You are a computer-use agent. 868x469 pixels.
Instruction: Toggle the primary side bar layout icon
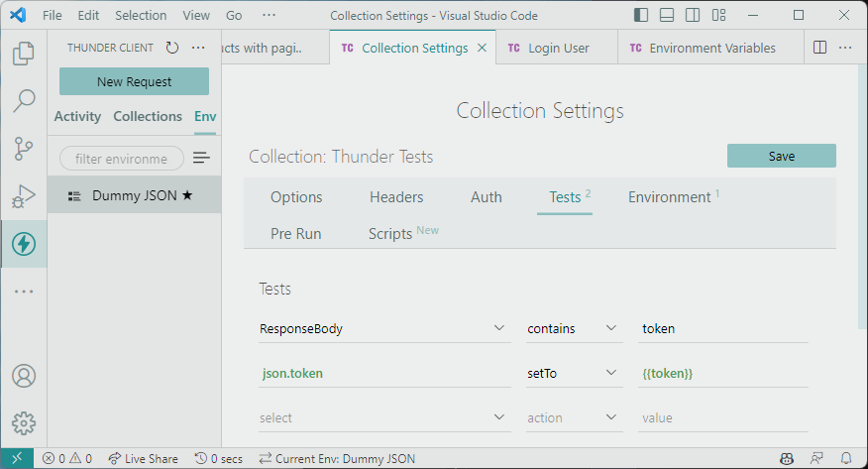tap(640, 15)
